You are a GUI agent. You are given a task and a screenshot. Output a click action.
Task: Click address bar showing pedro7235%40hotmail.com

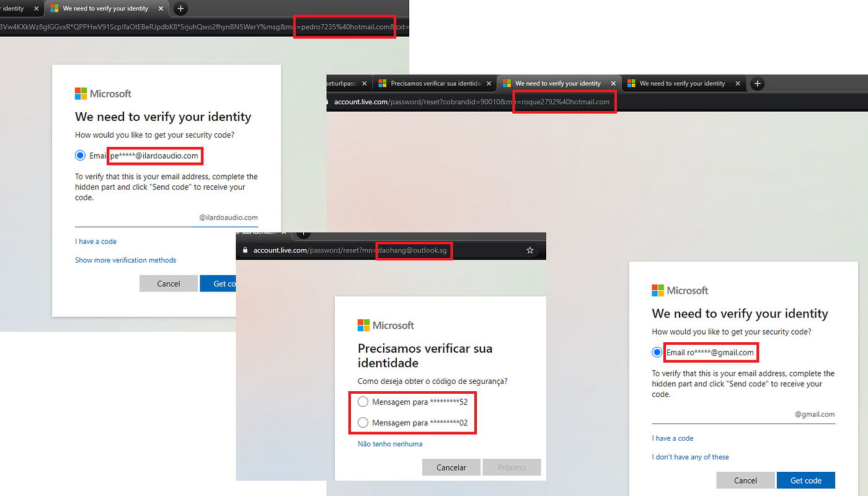coord(205,27)
